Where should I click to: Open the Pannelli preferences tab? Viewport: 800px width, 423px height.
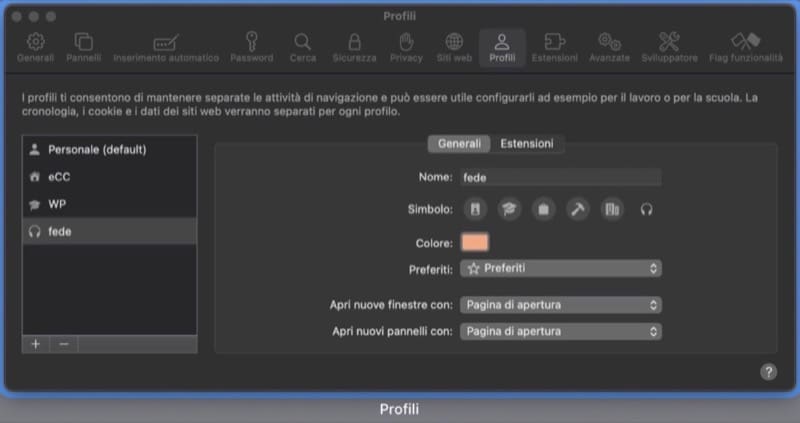84,47
